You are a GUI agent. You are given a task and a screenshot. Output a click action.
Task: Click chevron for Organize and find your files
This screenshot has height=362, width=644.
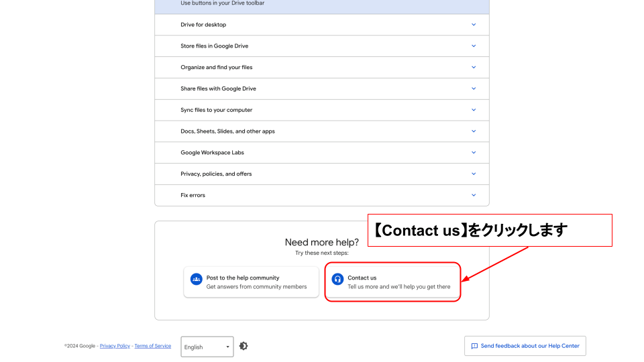pyautogui.click(x=473, y=68)
